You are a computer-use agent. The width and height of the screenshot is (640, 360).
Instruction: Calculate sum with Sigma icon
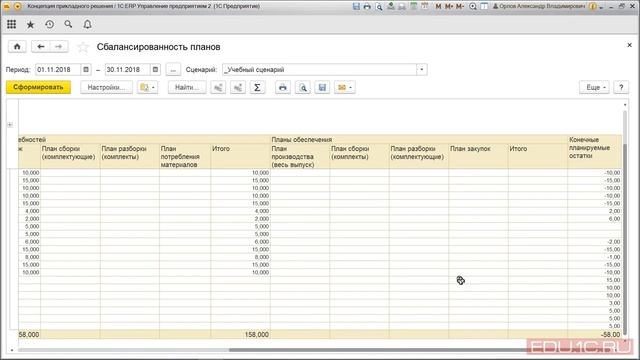(257, 87)
